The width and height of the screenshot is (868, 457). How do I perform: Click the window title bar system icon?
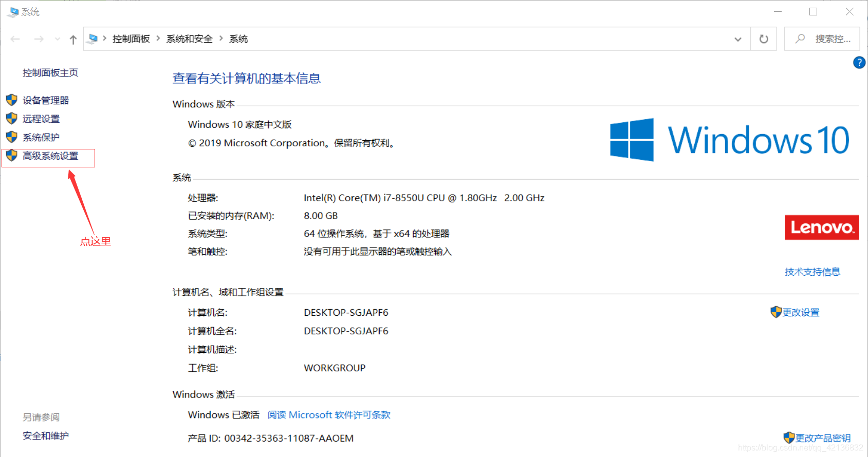[x=12, y=11]
